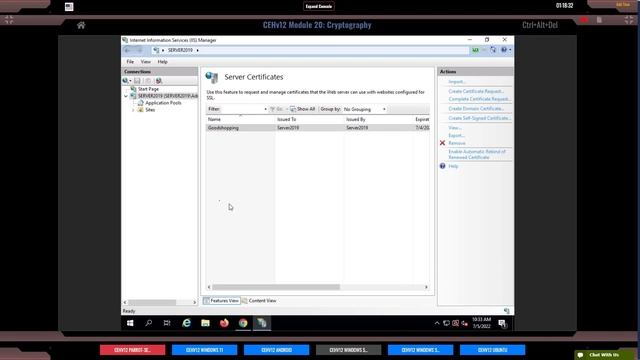Select Sites tree node
Image resolution: width=640 pixels, height=360 pixels.
(150, 110)
